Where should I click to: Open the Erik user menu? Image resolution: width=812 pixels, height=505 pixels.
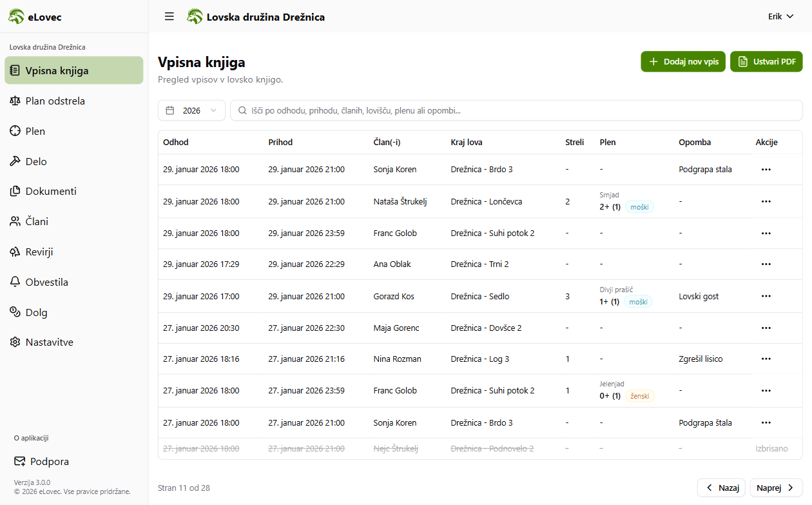click(780, 17)
